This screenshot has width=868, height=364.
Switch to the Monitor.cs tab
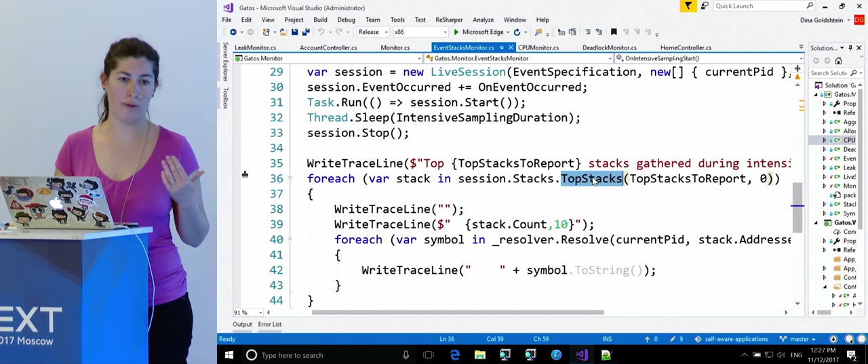click(395, 47)
